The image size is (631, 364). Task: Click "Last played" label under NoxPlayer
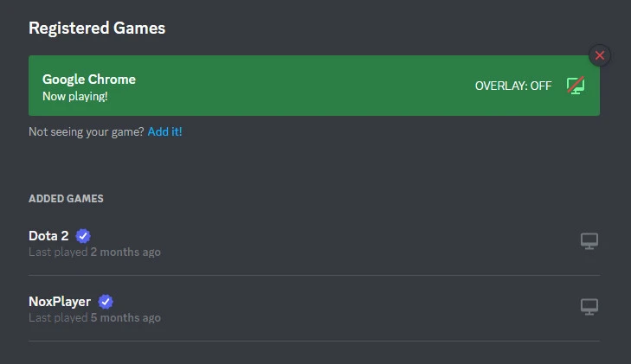tap(57, 318)
